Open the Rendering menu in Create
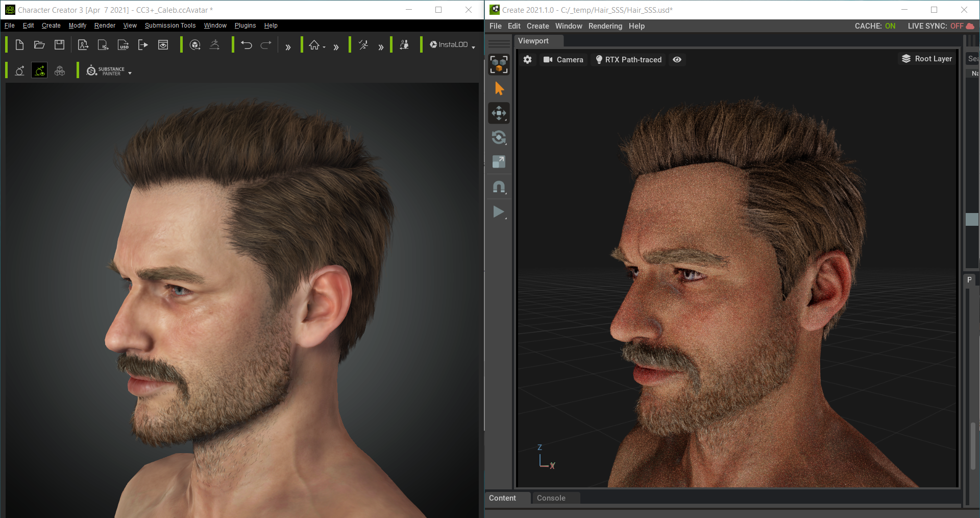980x518 pixels. tap(605, 26)
